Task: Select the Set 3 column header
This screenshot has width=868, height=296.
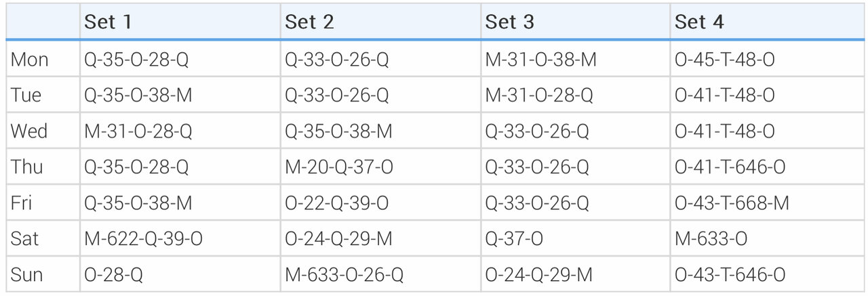Action: click(x=509, y=22)
